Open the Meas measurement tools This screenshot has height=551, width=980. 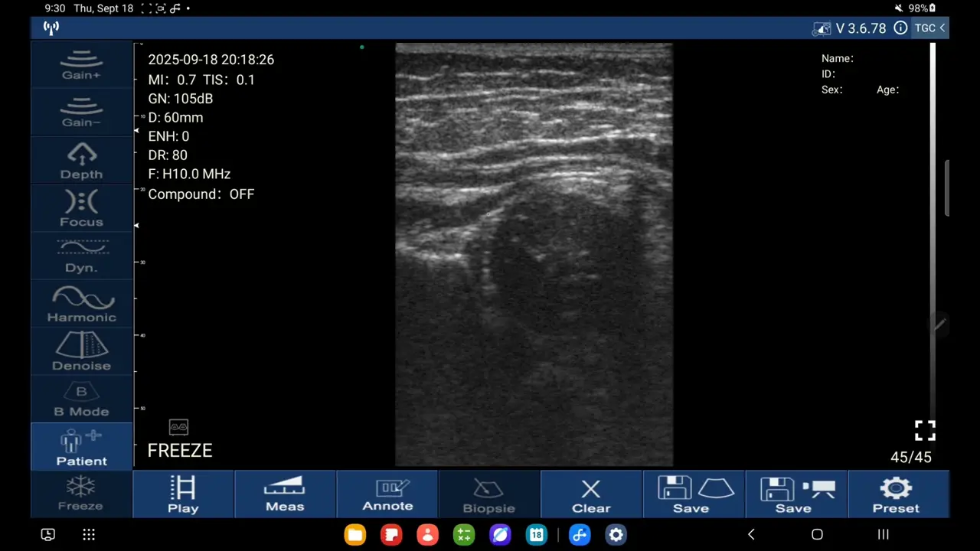click(285, 494)
